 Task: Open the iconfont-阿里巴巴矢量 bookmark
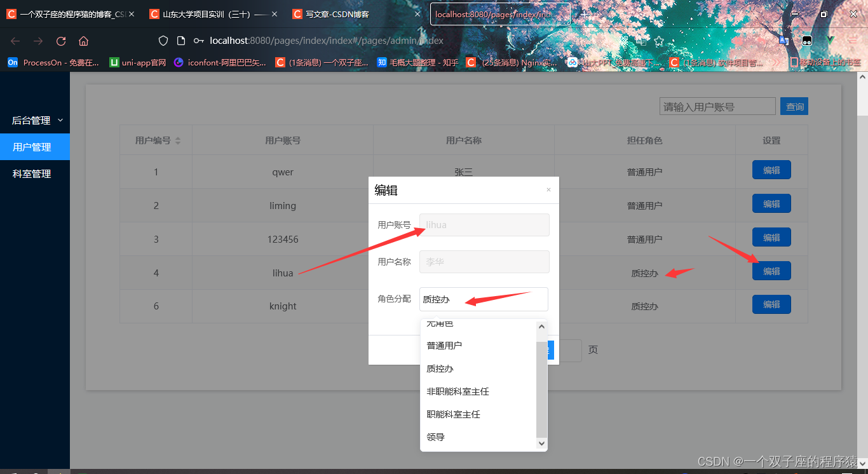pos(220,62)
